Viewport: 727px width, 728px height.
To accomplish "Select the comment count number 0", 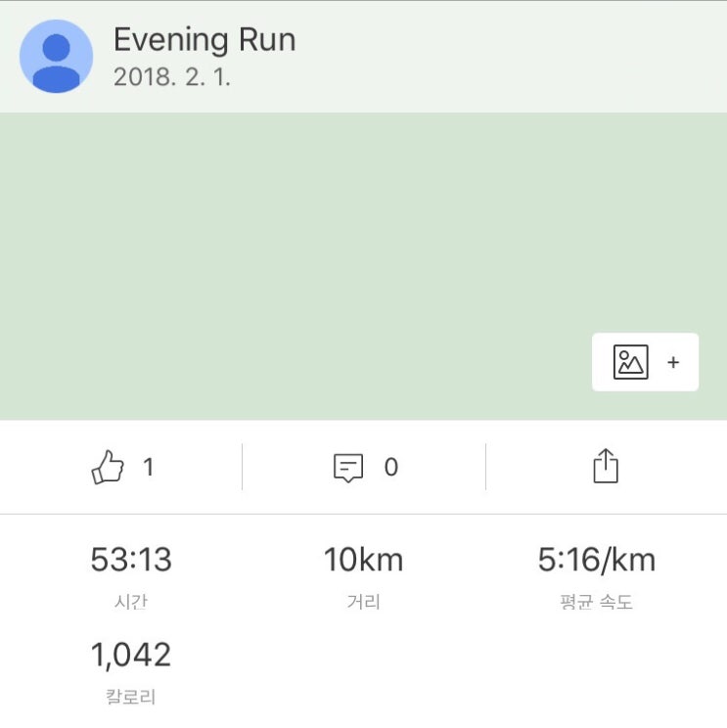I will coord(390,468).
